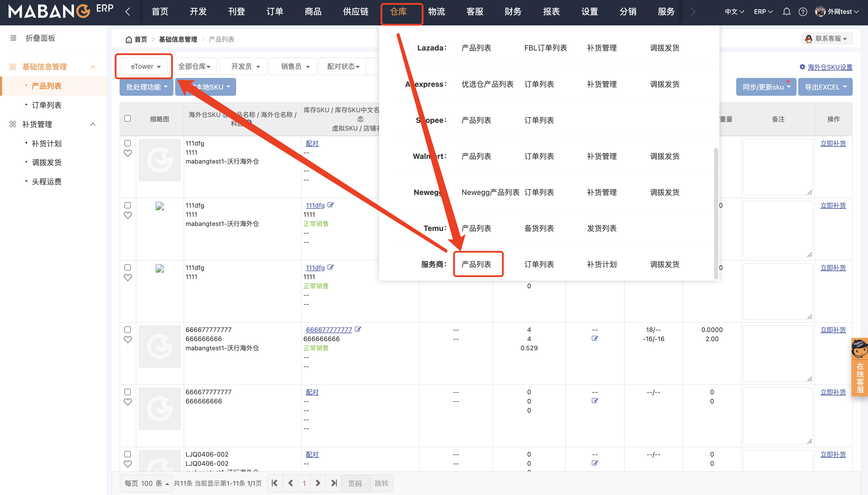Click the 外网test user avatar
Image resolution: width=868 pixels, height=495 pixels.
(x=820, y=12)
